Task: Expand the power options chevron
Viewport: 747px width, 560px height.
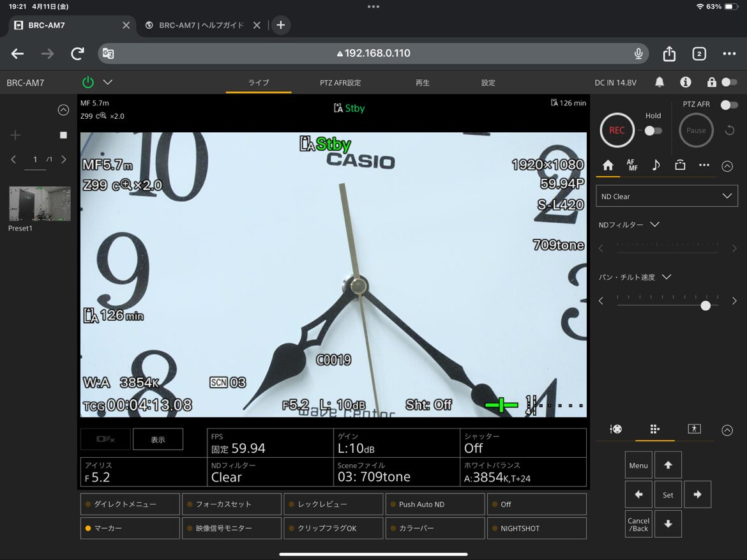Action: 108,82
